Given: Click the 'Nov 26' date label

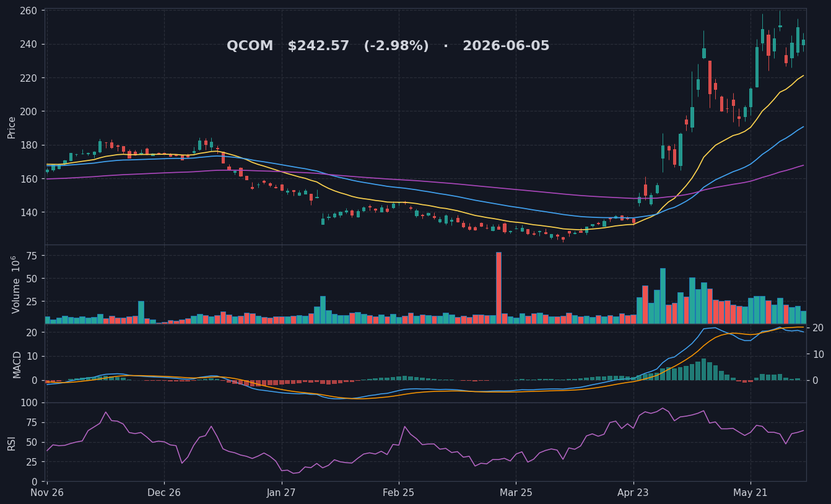Looking at the screenshot, I should 48,493.
